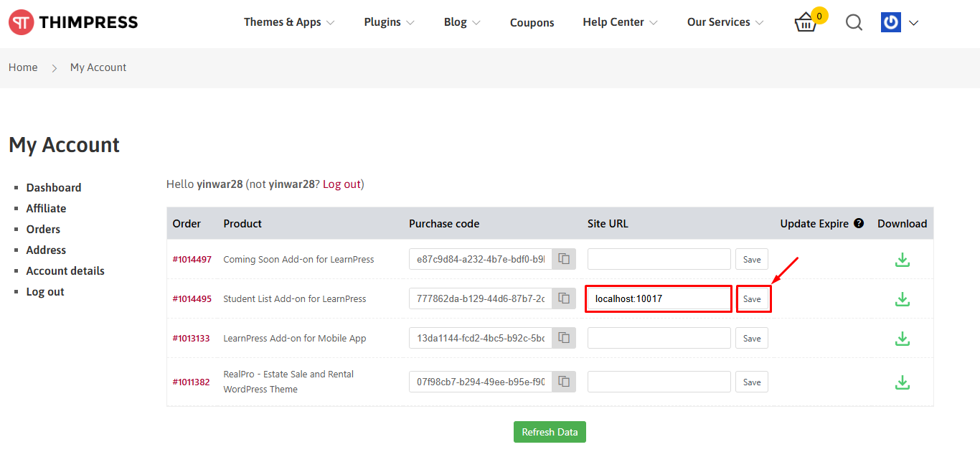Click the search magnifier icon
Viewport: 980px width, 452px height.
point(854,23)
